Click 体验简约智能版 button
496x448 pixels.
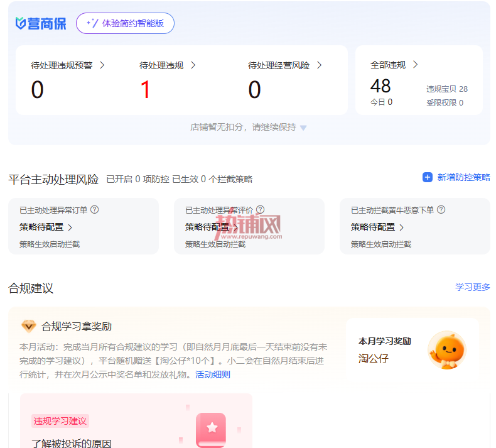125,23
